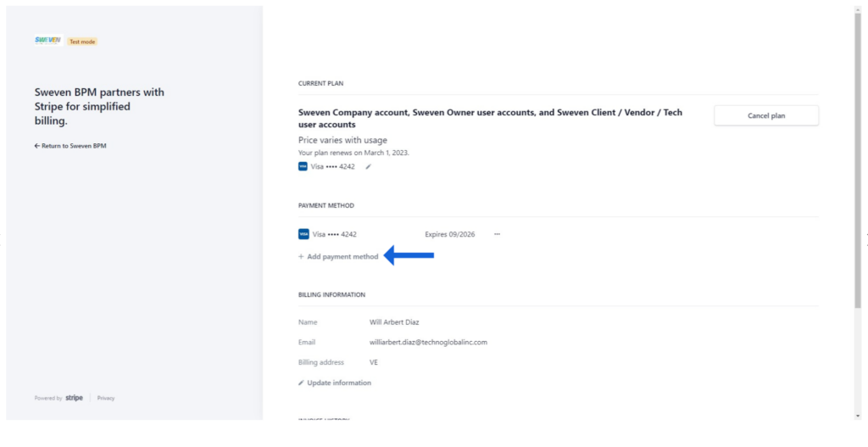Click the vertical scrollbar thumb
Image resolution: width=868 pixels, height=447 pixels.
point(858,160)
